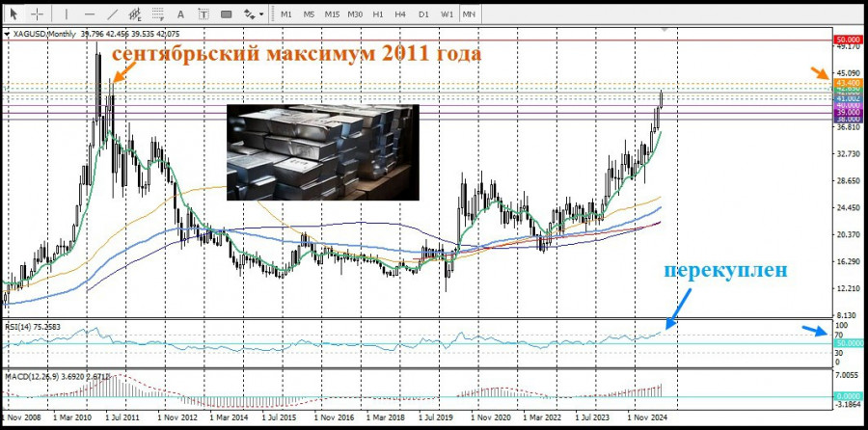Viewport: 868px width, 430px height.
Task: Click the XAGUSD Monthly title triangle
Action: pos(9,33)
